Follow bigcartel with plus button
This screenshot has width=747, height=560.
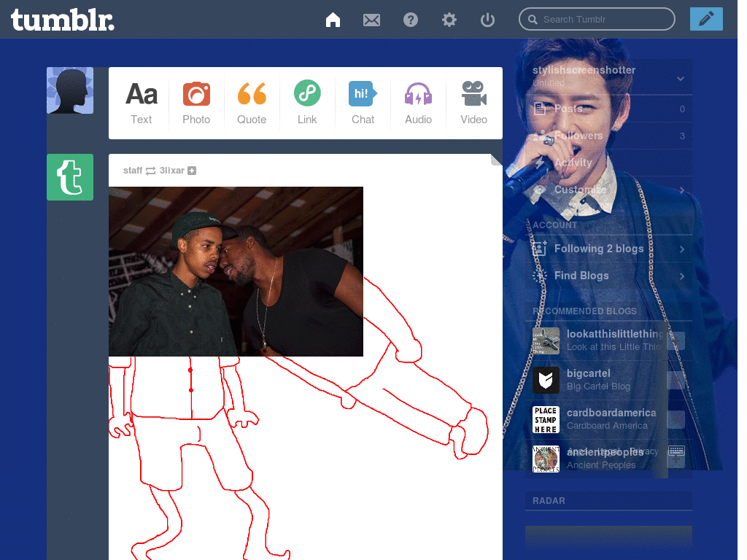coord(677,380)
